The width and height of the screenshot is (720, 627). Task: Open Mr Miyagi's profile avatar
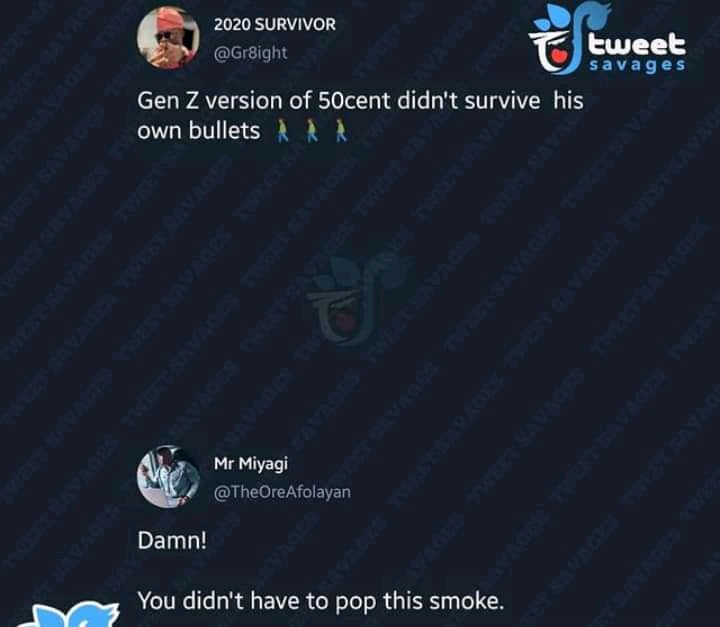[168, 476]
